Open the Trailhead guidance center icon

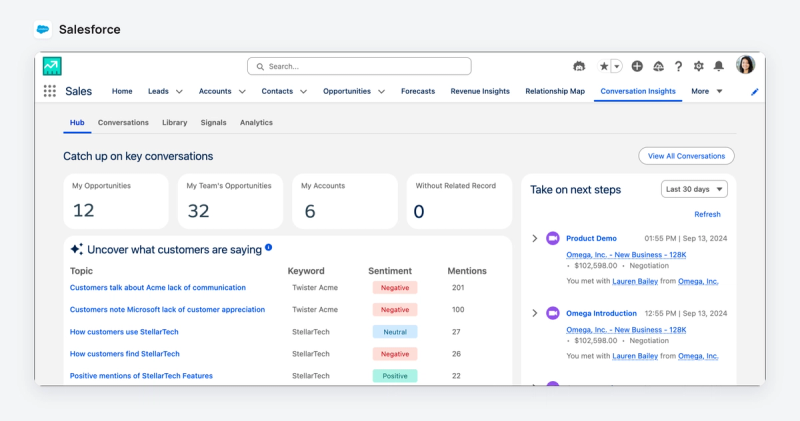point(579,66)
